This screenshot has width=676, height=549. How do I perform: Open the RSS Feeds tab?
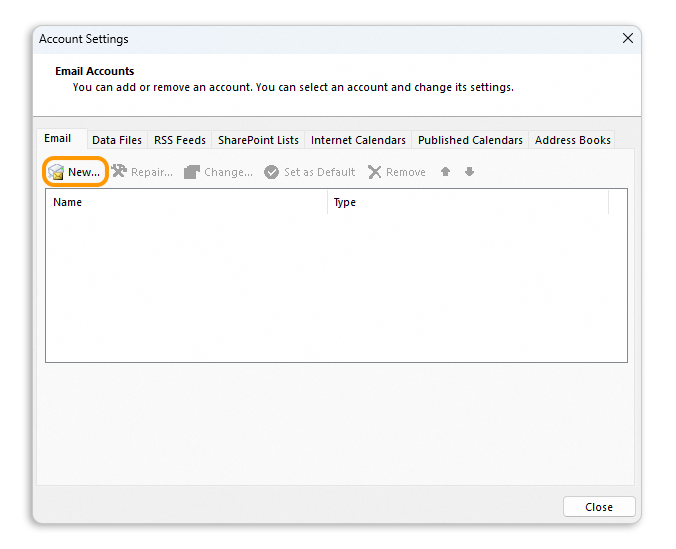pyautogui.click(x=180, y=140)
